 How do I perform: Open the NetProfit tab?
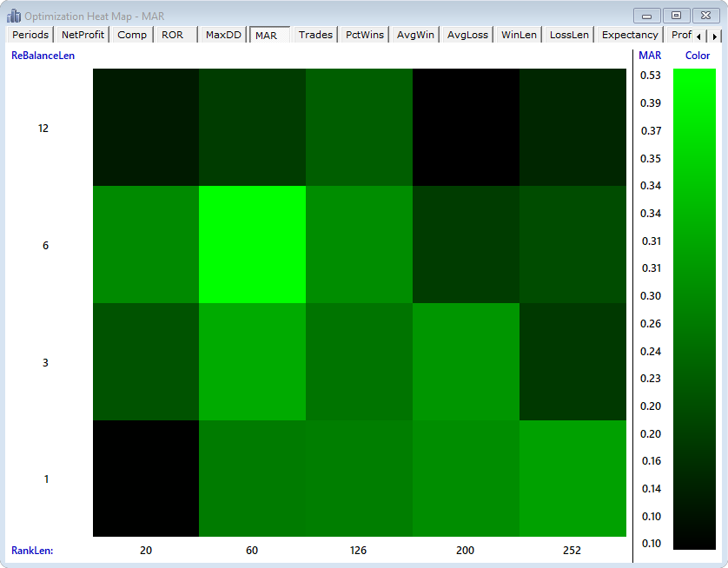pyautogui.click(x=83, y=35)
